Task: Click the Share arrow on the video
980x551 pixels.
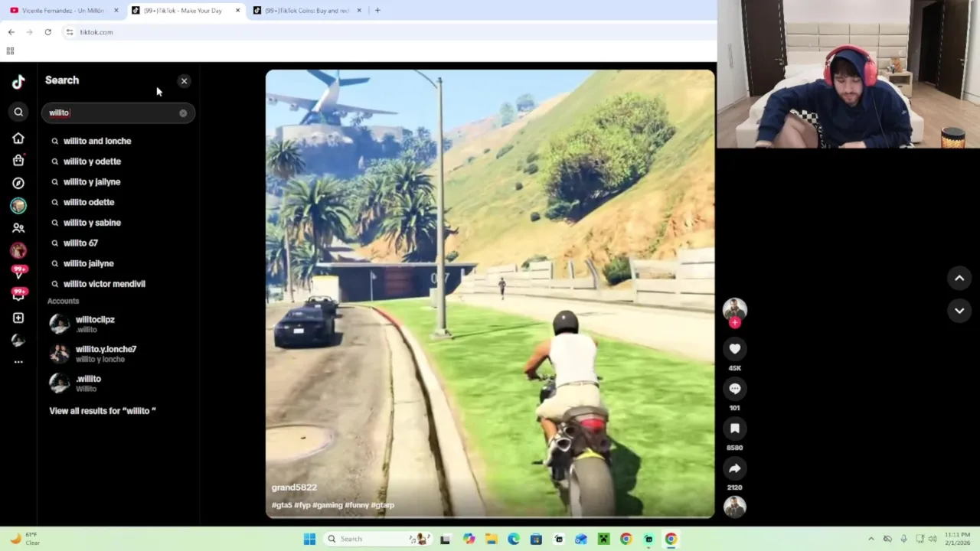Action: click(734, 468)
